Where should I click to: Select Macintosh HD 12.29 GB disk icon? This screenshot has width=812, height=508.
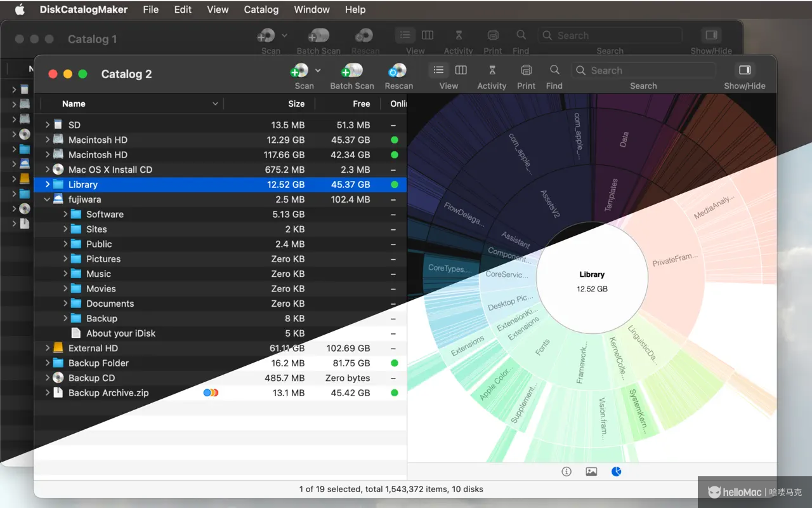tap(58, 140)
